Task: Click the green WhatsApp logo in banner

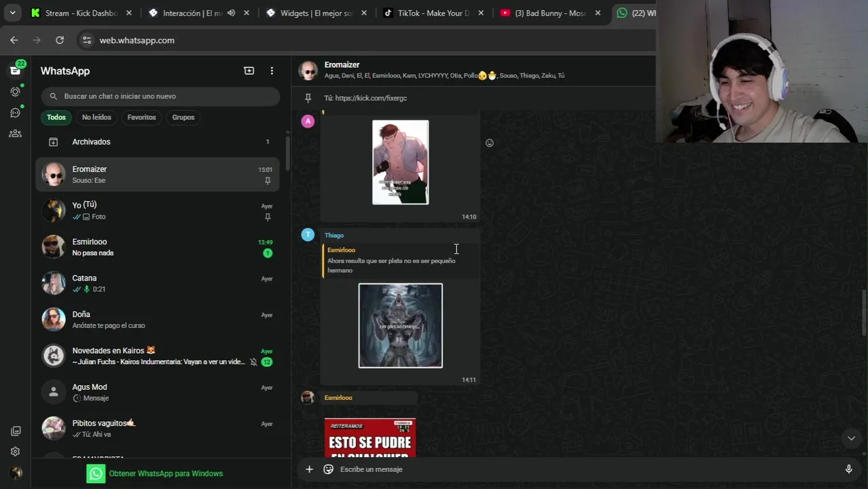Action: click(96, 473)
